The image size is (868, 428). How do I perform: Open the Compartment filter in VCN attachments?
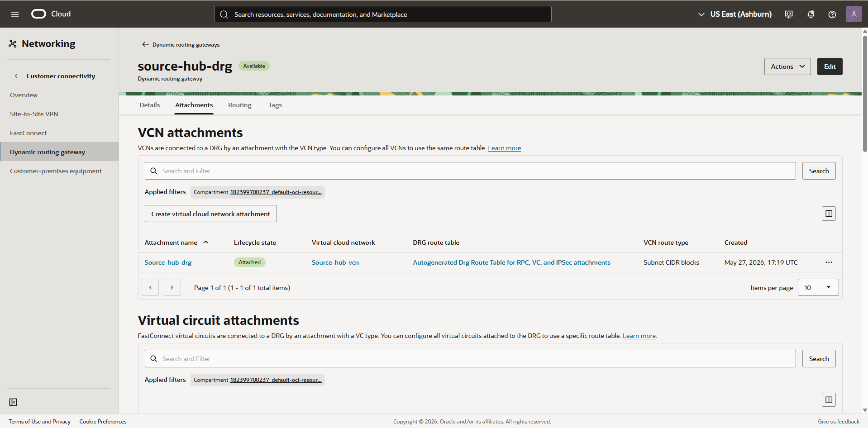258,192
